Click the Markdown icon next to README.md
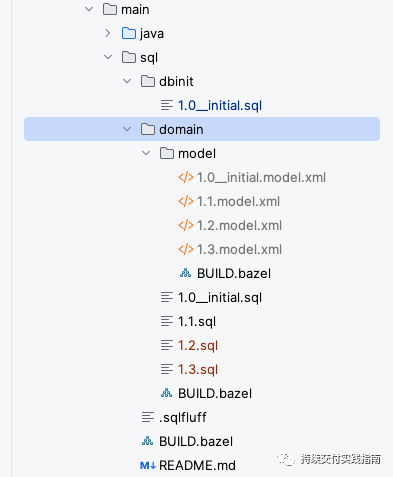 click(148, 465)
